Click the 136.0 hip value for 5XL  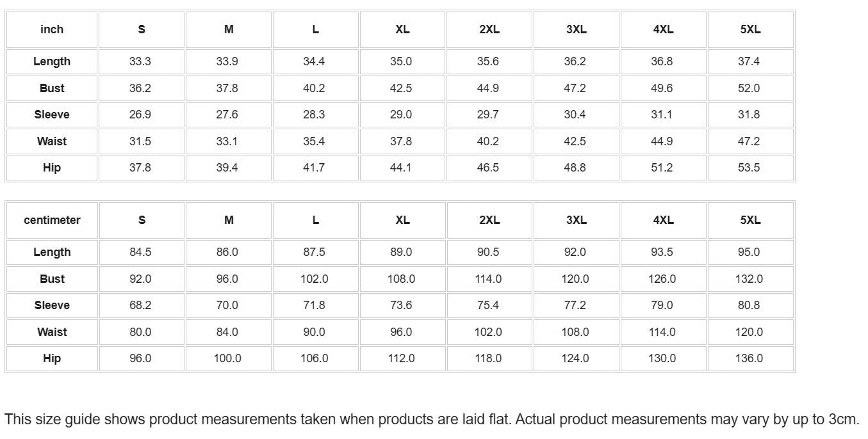pos(749,358)
